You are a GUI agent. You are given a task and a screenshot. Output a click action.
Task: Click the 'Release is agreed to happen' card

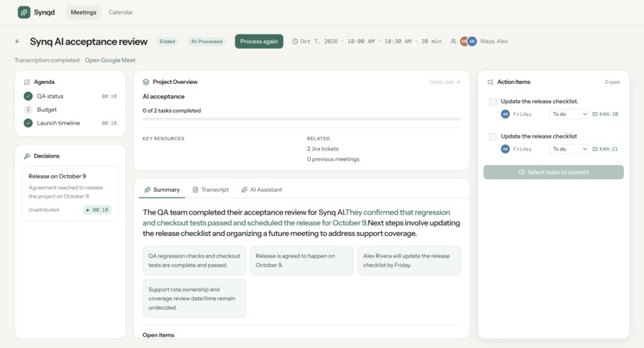click(x=302, y=260)
